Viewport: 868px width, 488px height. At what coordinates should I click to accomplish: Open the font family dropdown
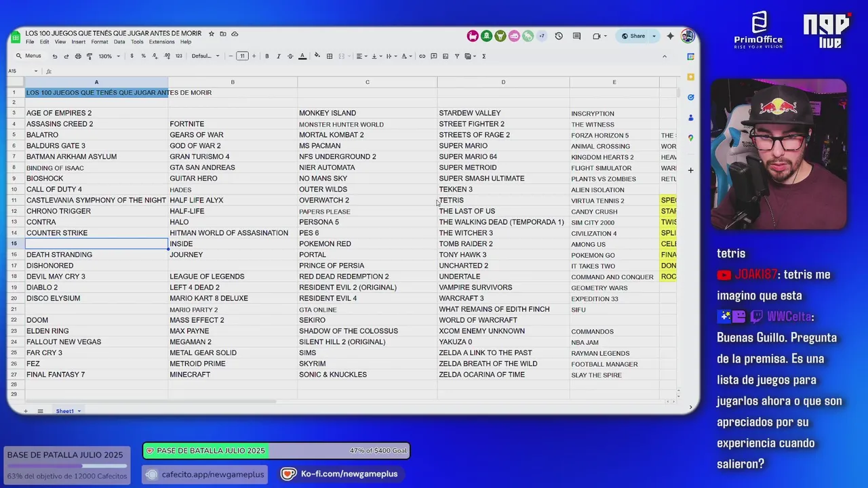pyautogui.click(x=205, y=56)
